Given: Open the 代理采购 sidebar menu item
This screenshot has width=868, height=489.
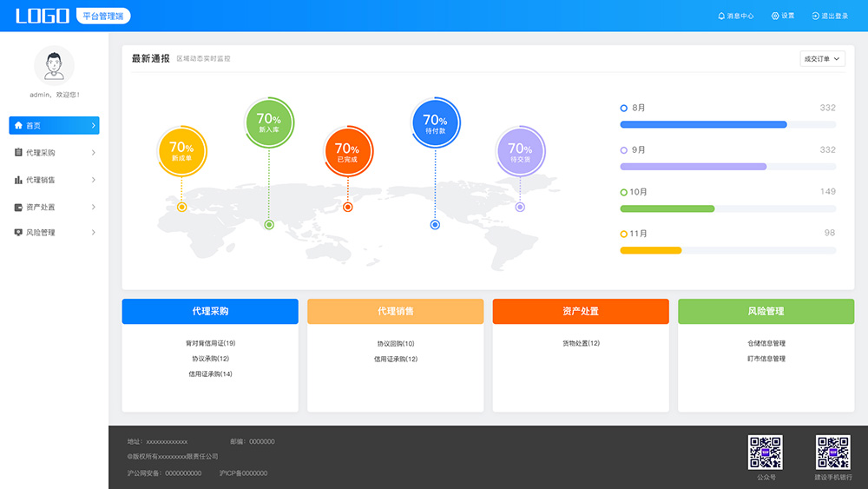Looking at the screenshot, I should pos(54,153).
